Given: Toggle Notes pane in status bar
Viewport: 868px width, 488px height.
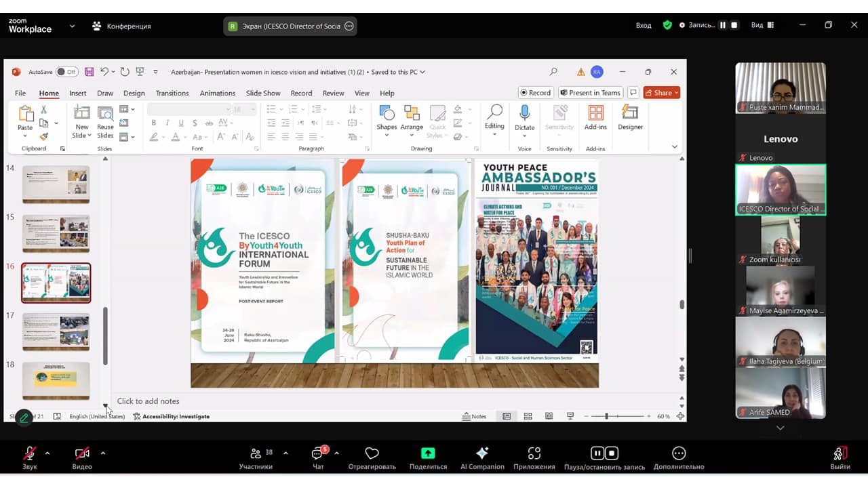Looking at the screenshot, I should pos(475,416).
